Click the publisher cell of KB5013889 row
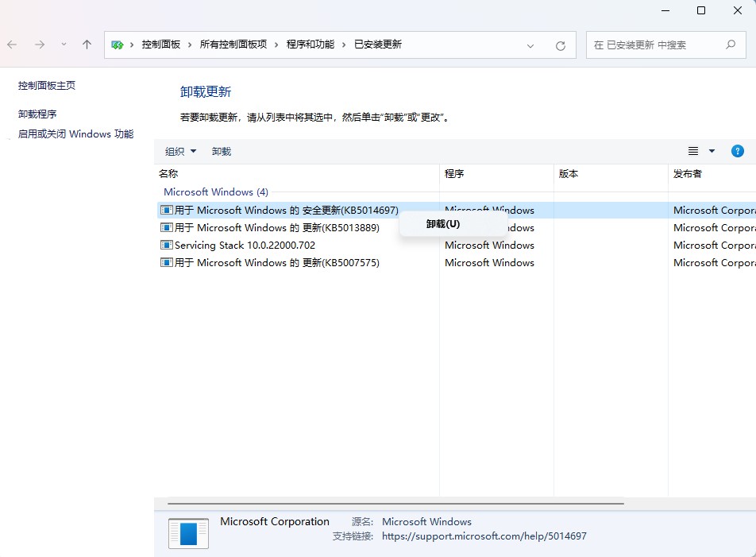Image resolution: width=756 pixels, height=557 pixels. (714, 227)
